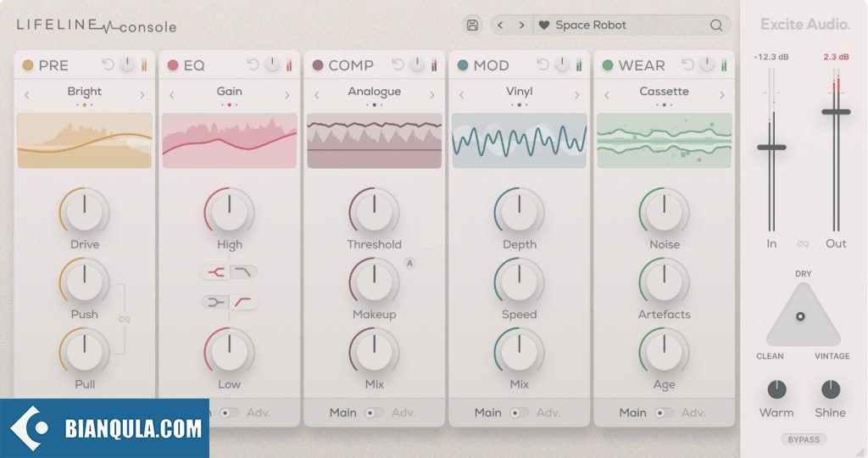
Task: Click the EQ module level meter icon
Action: click(x=289, y=64)
